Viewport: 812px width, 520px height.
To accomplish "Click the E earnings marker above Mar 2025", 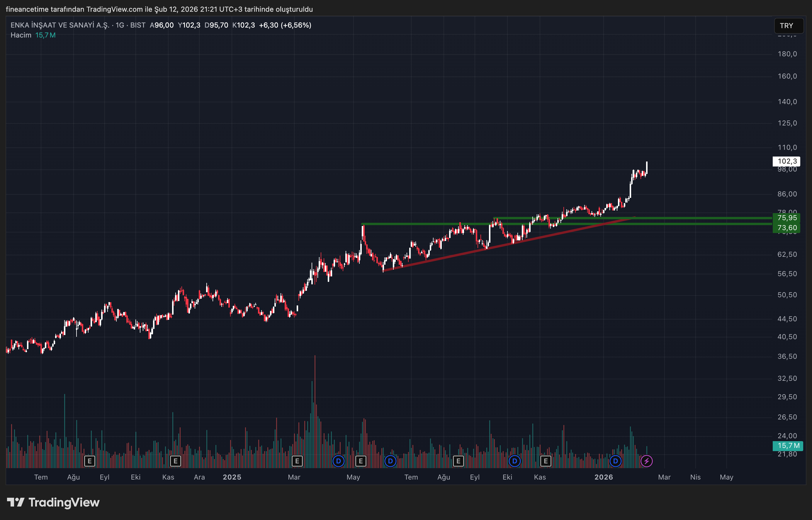I will click(297, 461).
